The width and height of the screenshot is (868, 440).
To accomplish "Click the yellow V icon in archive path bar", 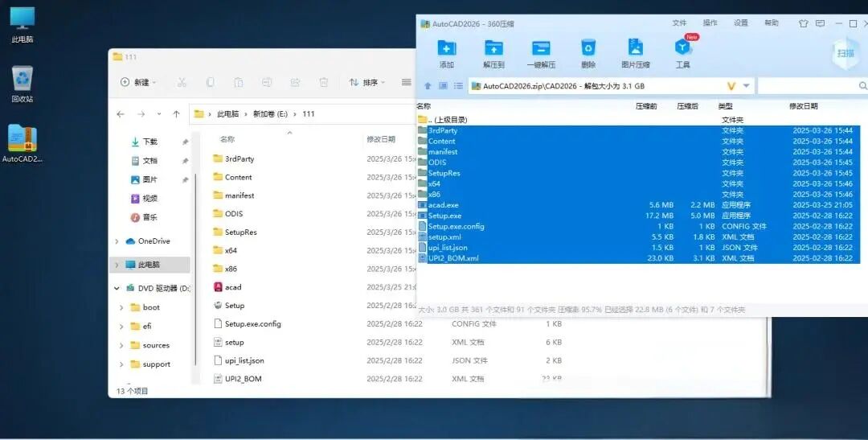I will pos(731,86).
